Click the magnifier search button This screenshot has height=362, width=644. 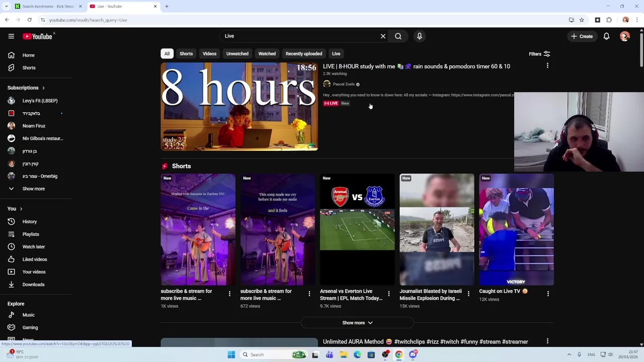tap(398, 36)
